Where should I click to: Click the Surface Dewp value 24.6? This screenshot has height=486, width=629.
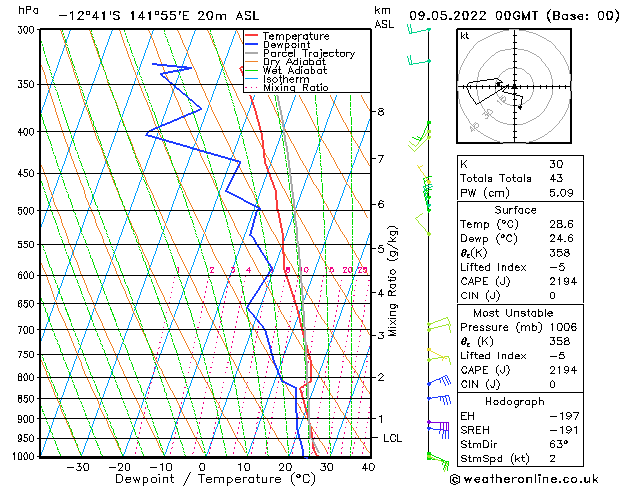561,238
